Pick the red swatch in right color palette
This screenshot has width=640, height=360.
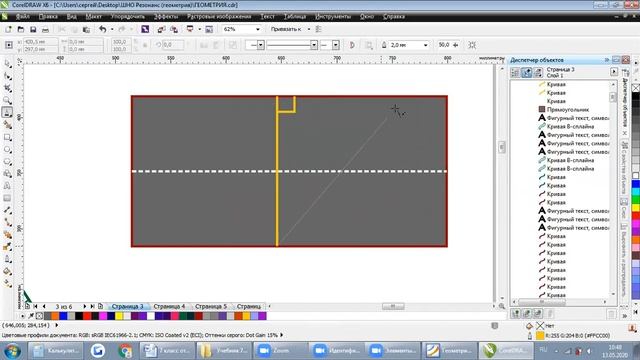[636, 216]
